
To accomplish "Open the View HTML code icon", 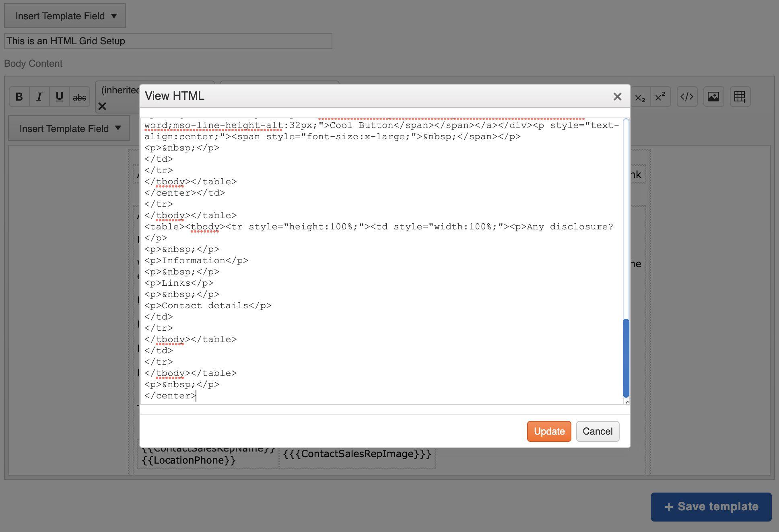I will [x=686, y=97].
